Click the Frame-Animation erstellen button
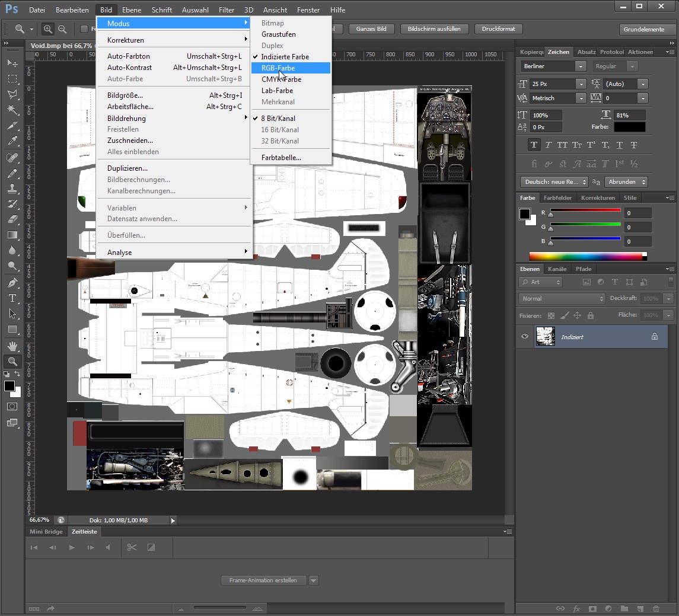The height and width of the screenshot is (616, 679). [x=264, y=580]
